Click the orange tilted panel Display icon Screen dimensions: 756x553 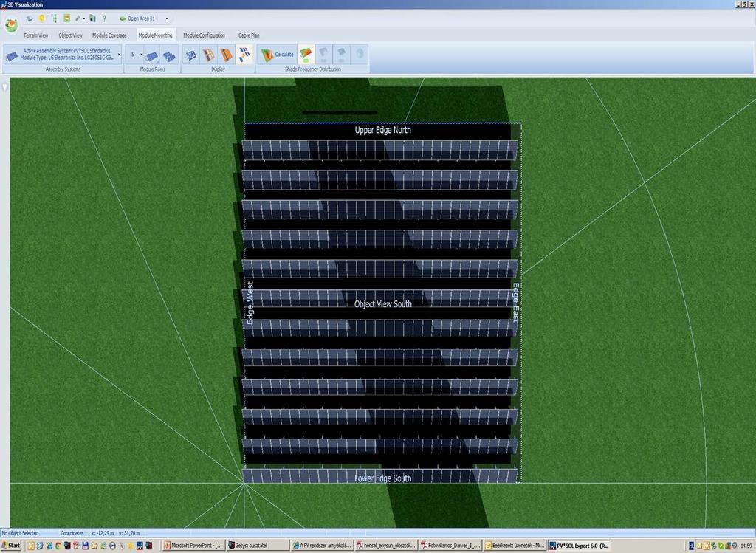(x=227, y=55)
